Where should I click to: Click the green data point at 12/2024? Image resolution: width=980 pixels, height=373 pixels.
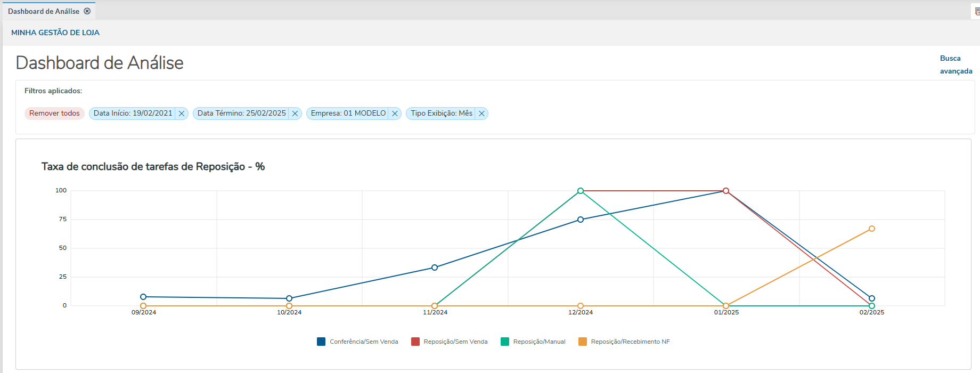click(x=581, y=191)
